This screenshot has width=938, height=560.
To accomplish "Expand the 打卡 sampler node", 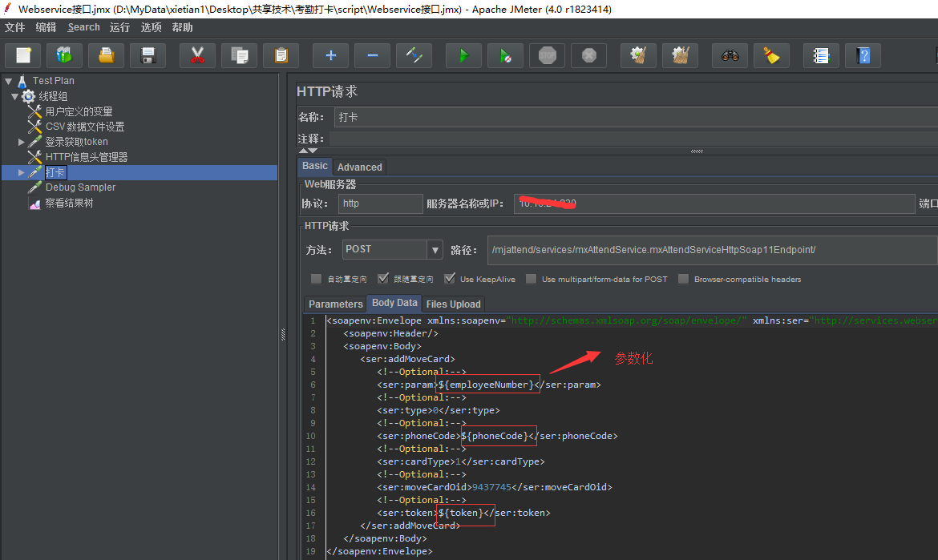I will (x=21, y=173).
